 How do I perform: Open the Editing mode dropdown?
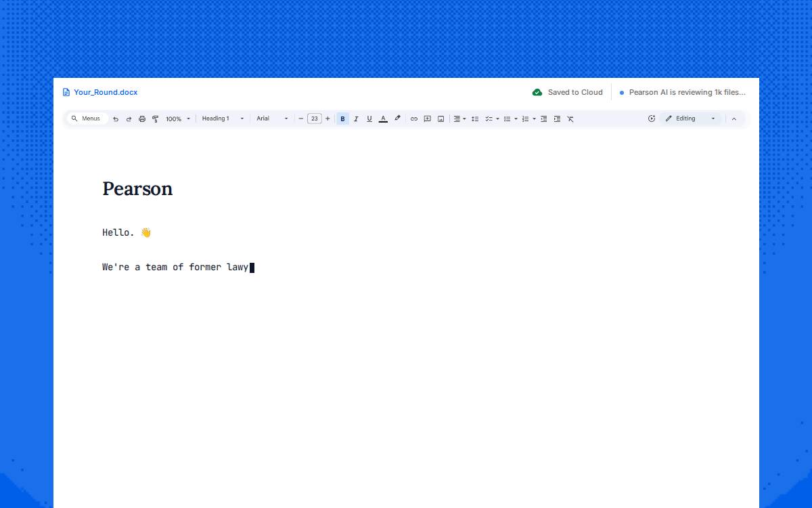pyautogui.click(x=691, y=119)
